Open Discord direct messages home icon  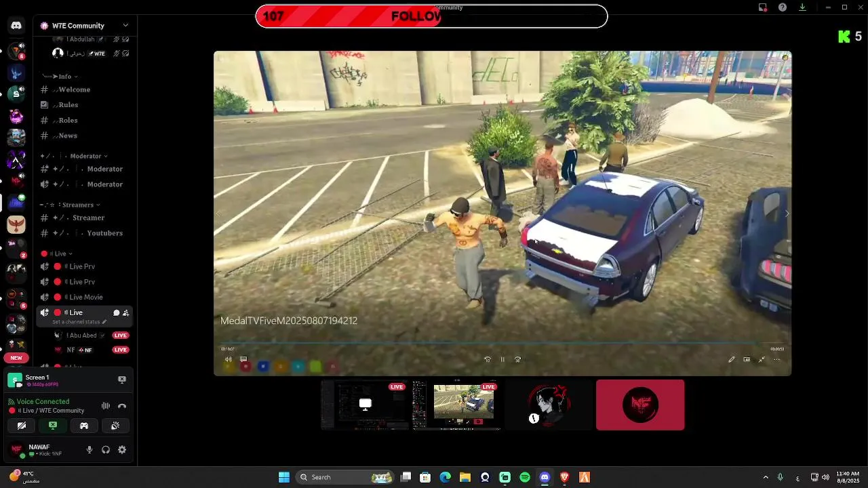tap(16, 26)
